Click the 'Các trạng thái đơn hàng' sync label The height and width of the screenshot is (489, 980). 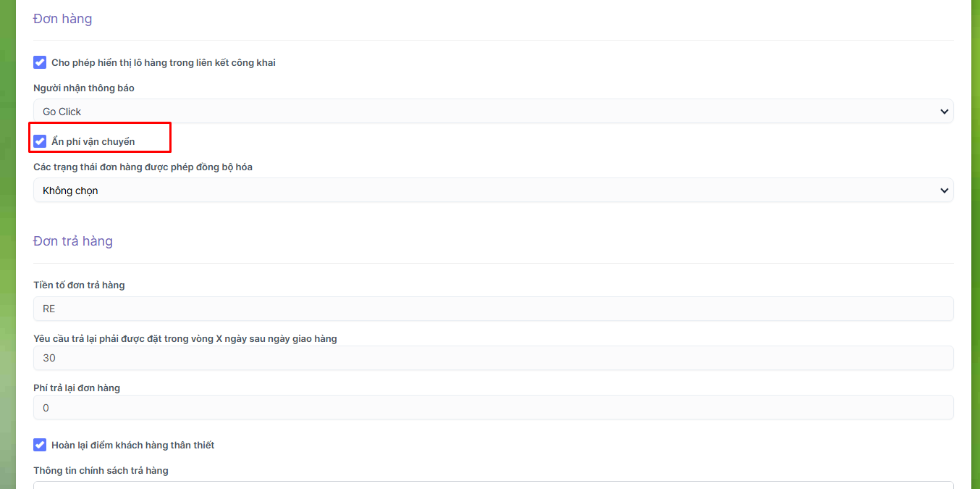[x=143, y=167]
